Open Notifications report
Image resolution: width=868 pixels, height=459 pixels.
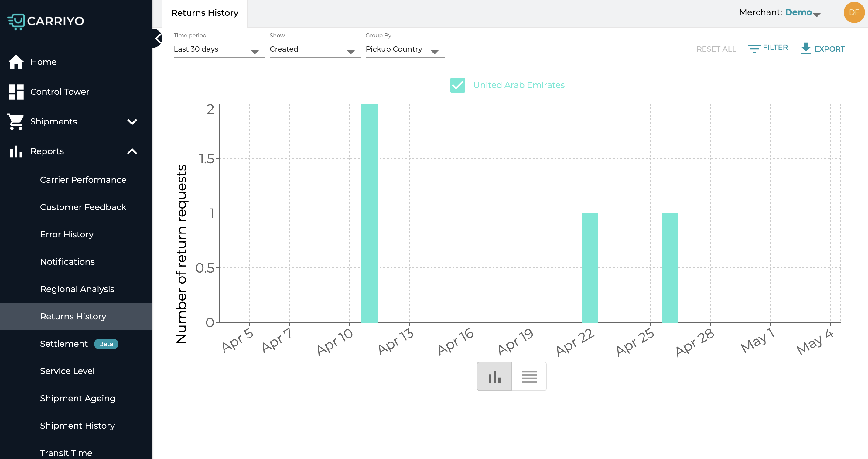(67, 262)
